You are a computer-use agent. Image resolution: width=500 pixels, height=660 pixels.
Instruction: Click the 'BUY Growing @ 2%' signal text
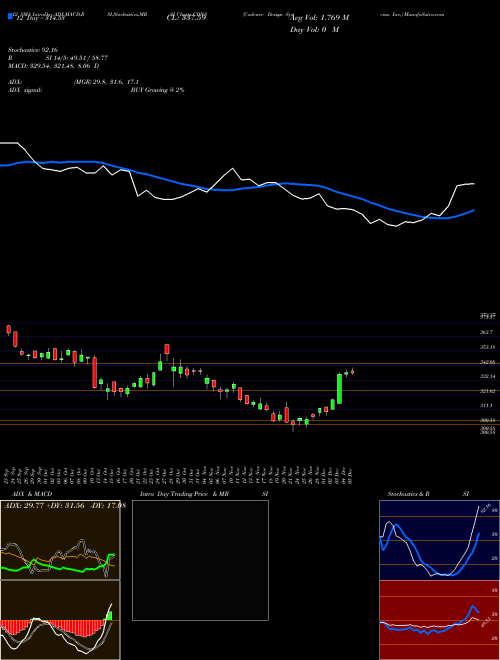click(x=157, y=90)
